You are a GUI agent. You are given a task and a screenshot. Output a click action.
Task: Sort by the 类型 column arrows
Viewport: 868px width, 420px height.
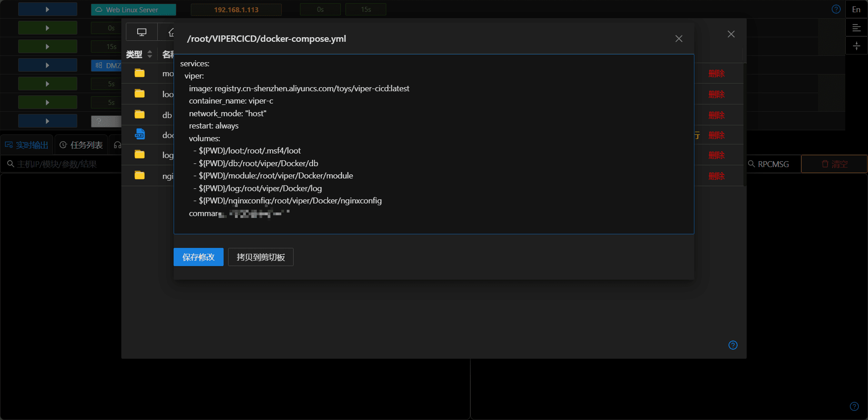pyautogui.click(x=150, y=54)
